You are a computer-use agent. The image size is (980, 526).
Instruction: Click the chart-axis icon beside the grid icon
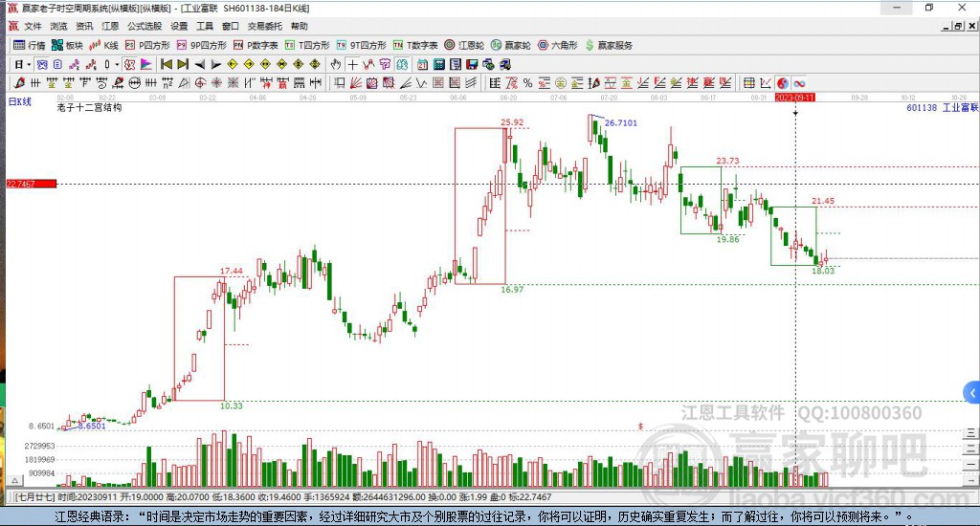(x=765, y=82)
